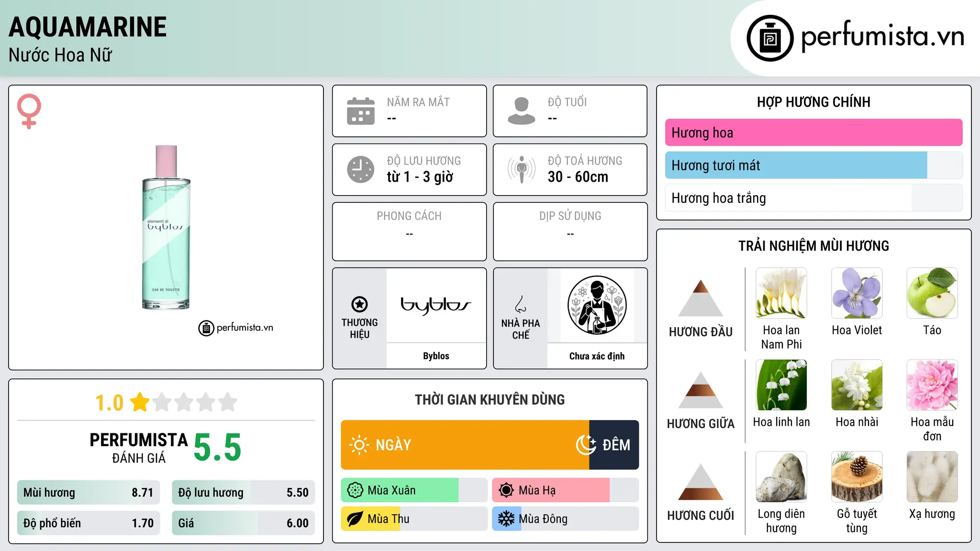980x551 pixels.
Task: Click the Hợp hương chính heading
Action: 813,102
